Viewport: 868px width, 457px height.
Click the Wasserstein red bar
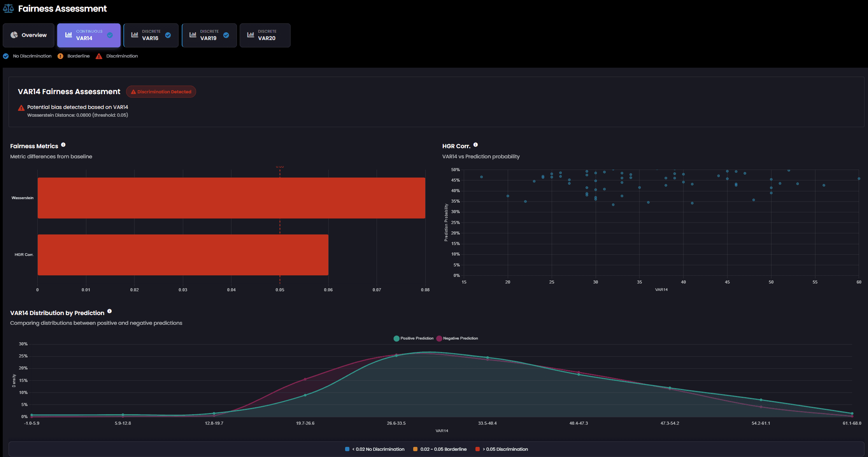click(x=231, y=198)
